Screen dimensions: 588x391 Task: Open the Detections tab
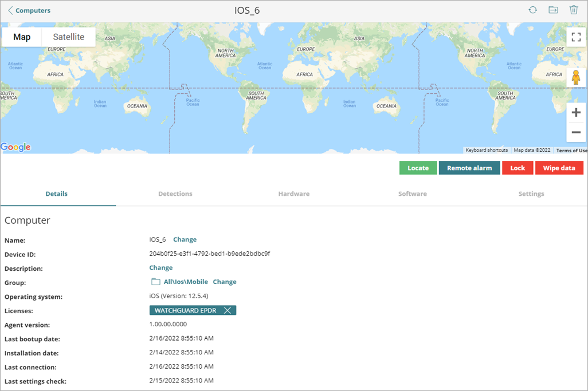(175, 193)
